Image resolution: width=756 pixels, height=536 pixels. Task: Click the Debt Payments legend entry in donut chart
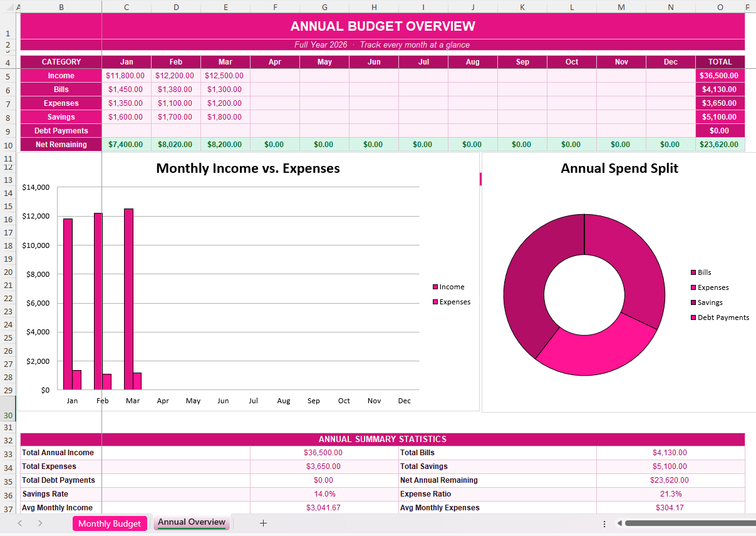[720, 317]
